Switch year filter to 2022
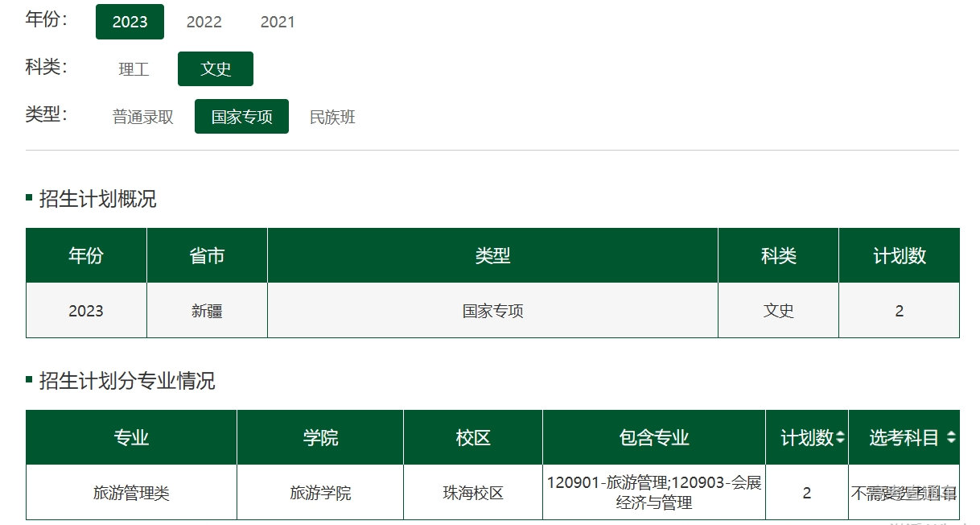 coord(204,22)
